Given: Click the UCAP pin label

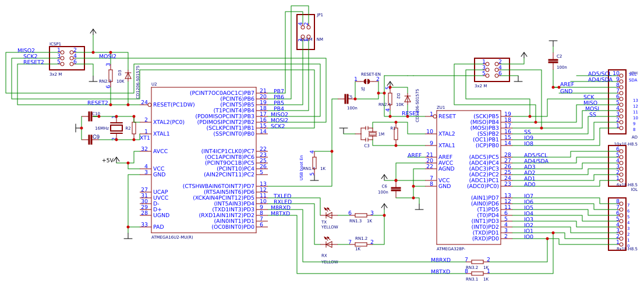Looking at the screenshot, I should [160, 192].
